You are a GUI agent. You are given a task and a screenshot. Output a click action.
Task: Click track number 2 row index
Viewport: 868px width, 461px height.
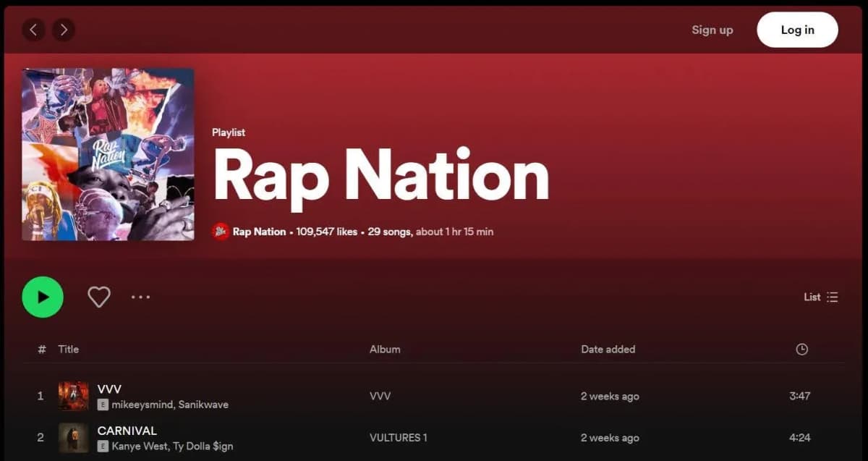[x=41, y=438]
